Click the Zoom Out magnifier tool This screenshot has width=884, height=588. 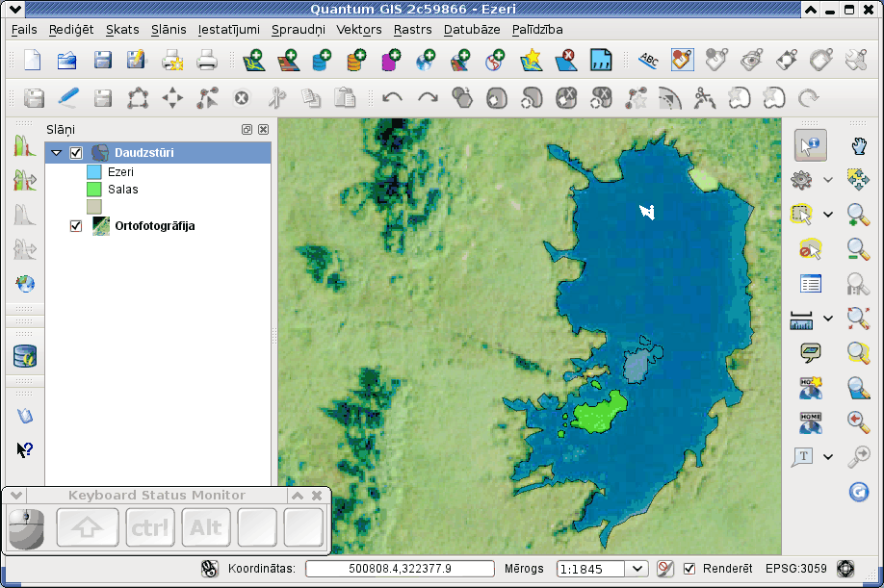click(x=858, y=249)
